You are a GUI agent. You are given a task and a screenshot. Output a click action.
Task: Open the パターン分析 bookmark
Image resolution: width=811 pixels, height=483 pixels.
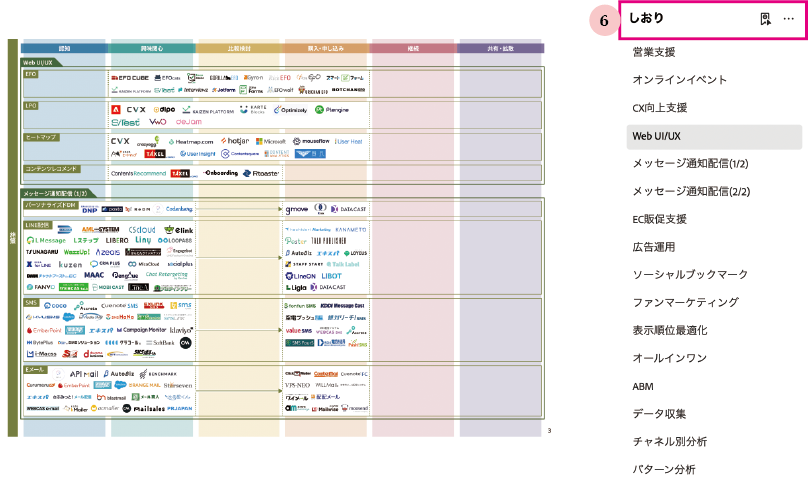pyautogui.click(x=664, y=470)
